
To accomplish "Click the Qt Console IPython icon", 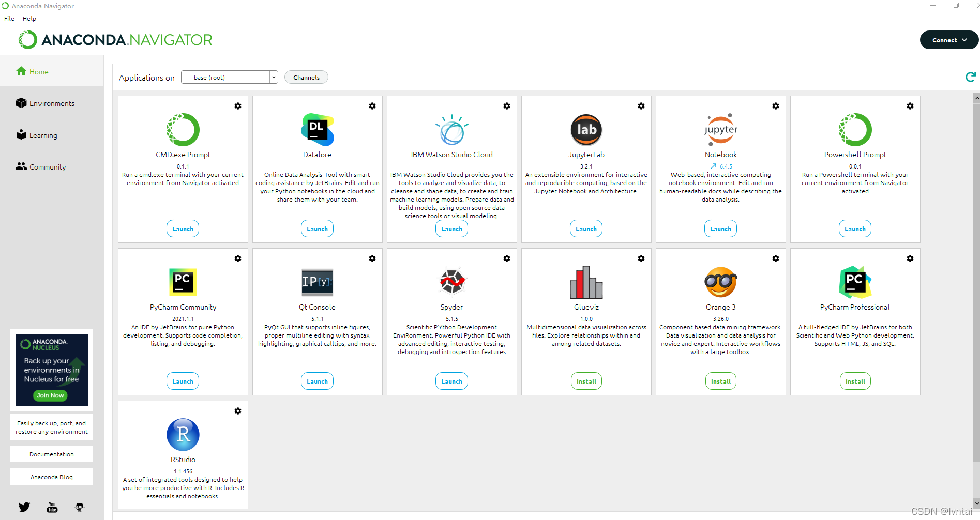I will click(x=318, y=282).
